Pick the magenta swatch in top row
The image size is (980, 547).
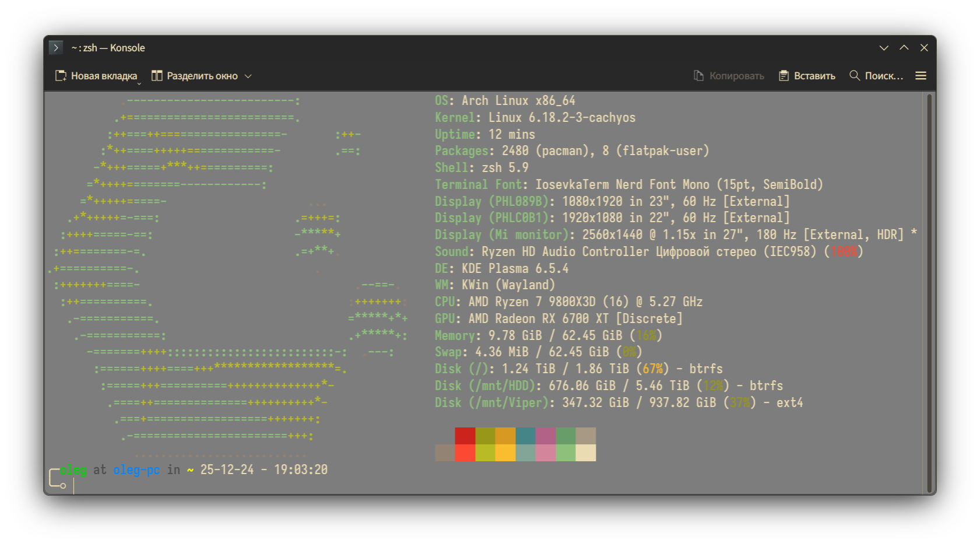546,436
